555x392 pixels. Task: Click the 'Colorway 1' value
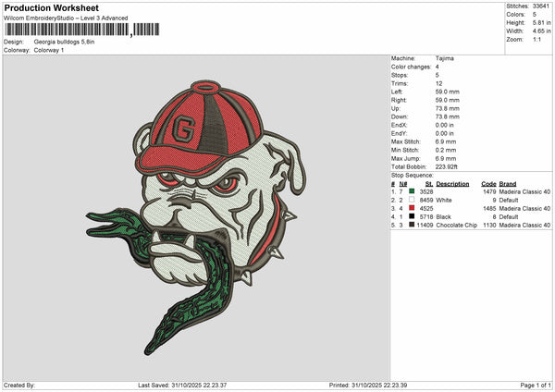tap(49, 50)
